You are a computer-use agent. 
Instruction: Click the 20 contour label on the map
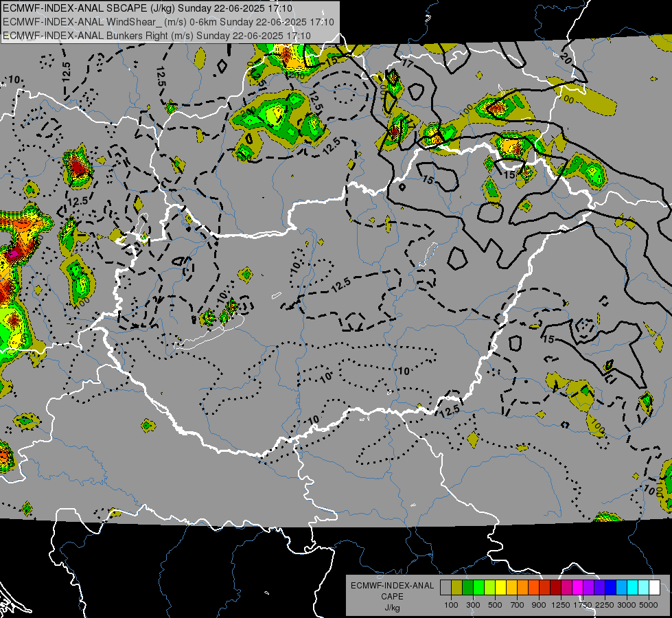coord(566,58)
